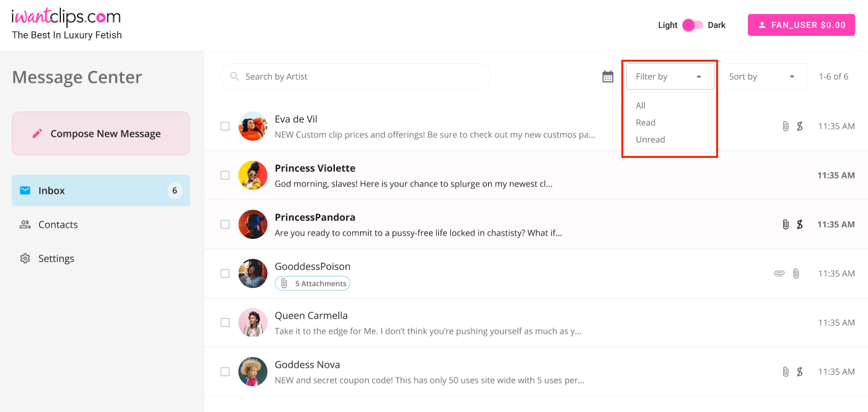Screen dimensions: 868x412
Task: Collapse the Filter by dropdown
Action: (x=670, y=76)
